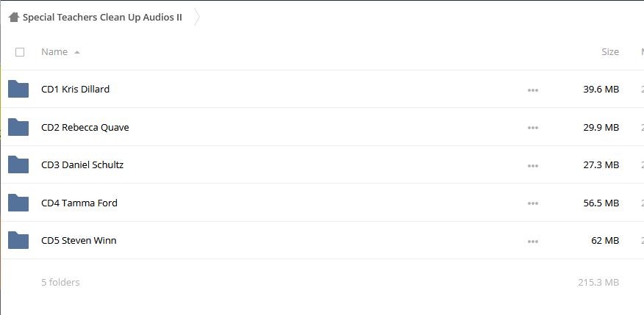Viewport: 644px width, 315px height.
Task: Toggle the name sort direction arrow
Action: pyautogui.click(x=76, y=53)
